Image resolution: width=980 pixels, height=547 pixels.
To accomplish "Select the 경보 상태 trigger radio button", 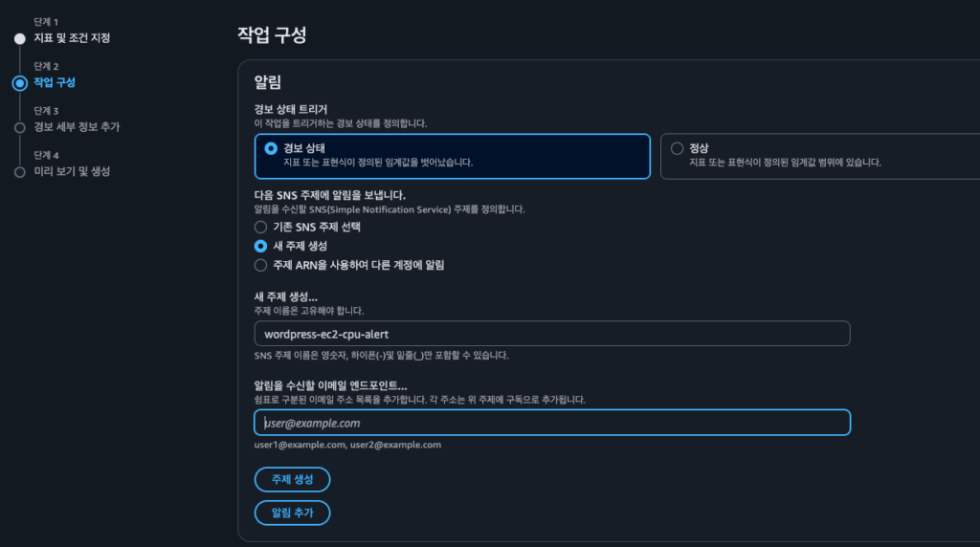I will [x=271, y=148].
